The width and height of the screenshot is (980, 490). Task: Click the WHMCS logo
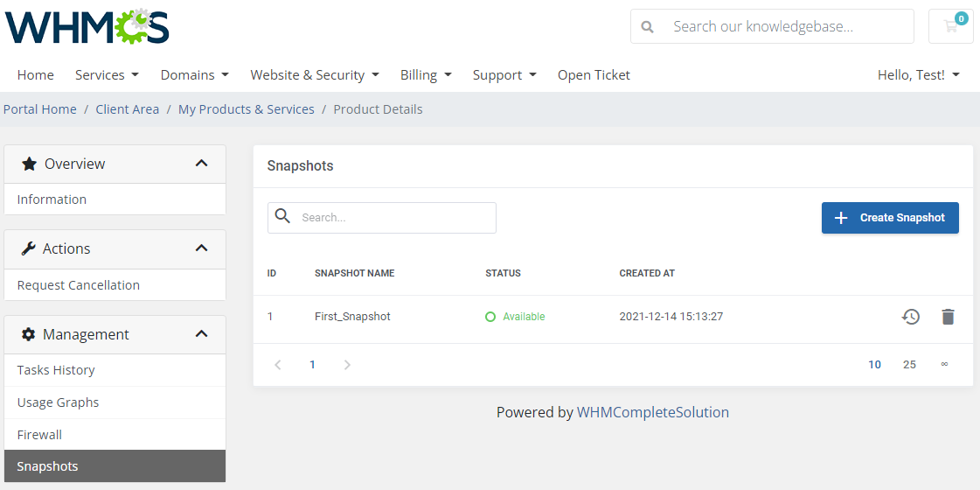(87, 26)
